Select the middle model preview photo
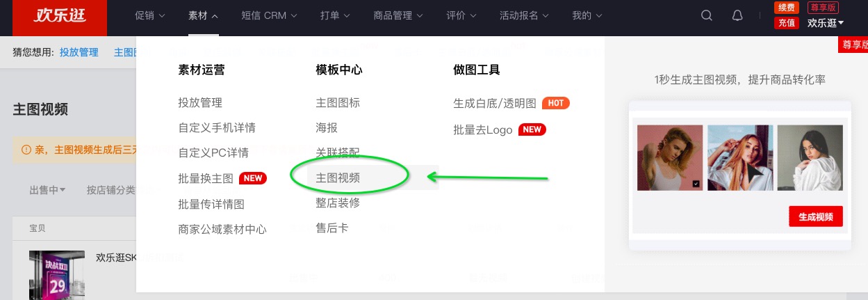 pos(739,157)
